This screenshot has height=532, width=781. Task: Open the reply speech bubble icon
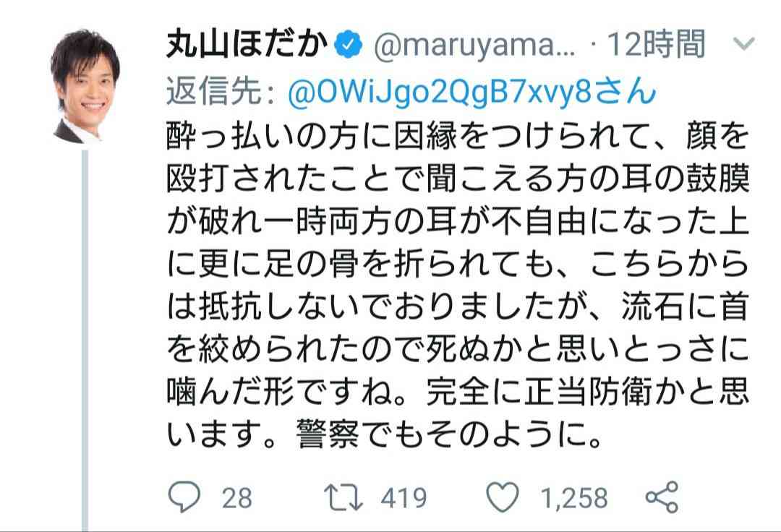click(184, 497)
